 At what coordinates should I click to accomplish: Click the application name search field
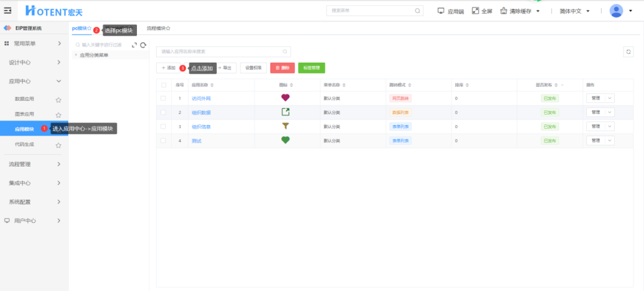(x=221, y=52)
